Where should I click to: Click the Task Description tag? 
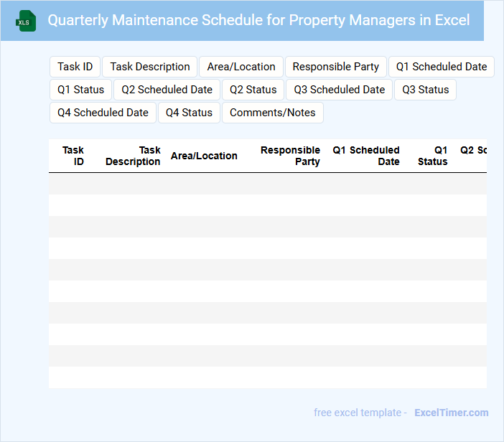pos(150,67)
